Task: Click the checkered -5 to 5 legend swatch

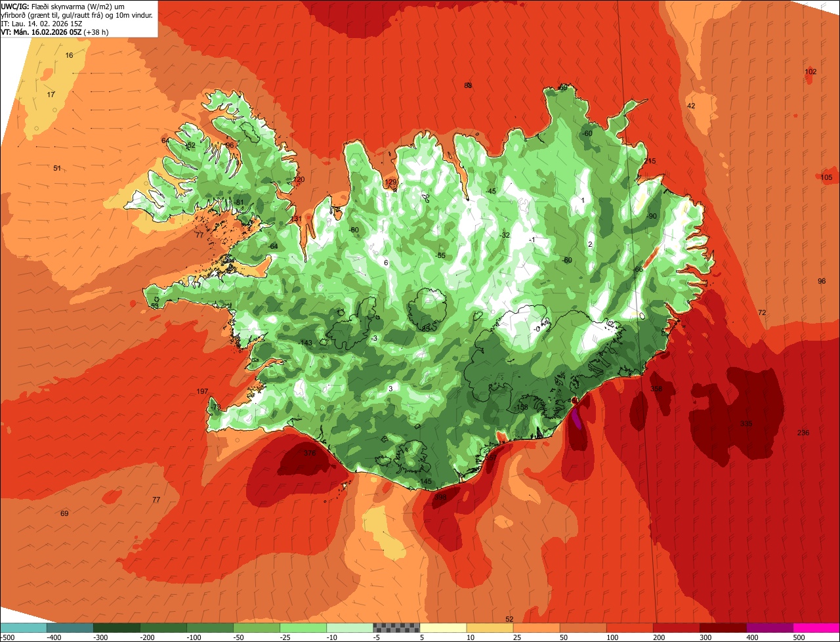Action: [396, 627]
